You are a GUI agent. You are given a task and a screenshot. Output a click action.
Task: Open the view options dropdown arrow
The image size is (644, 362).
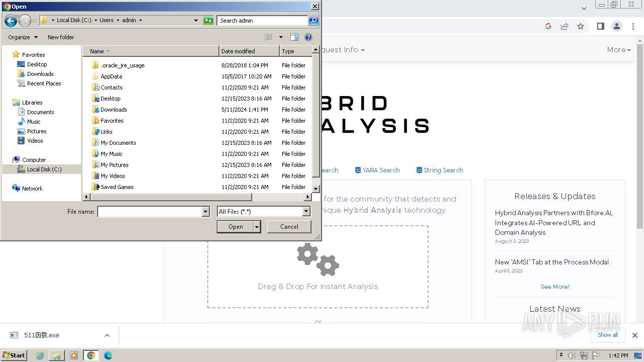pyautogui.click(x=281, y=37)
